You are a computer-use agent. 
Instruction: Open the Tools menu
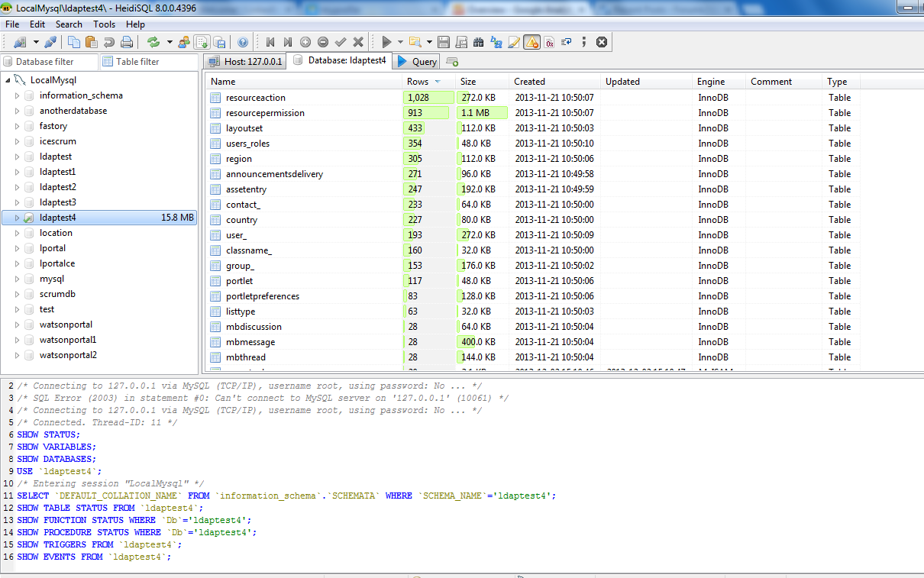click(x=104, y=24)
